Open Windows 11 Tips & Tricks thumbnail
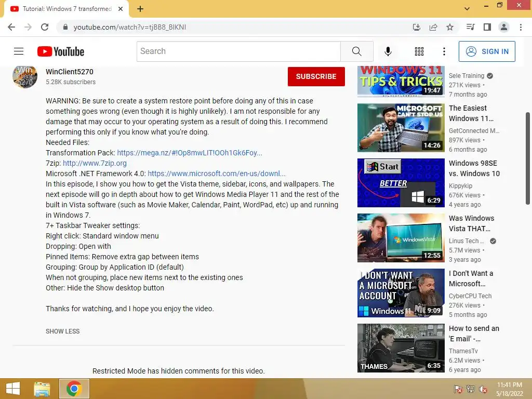 point(401,81)
